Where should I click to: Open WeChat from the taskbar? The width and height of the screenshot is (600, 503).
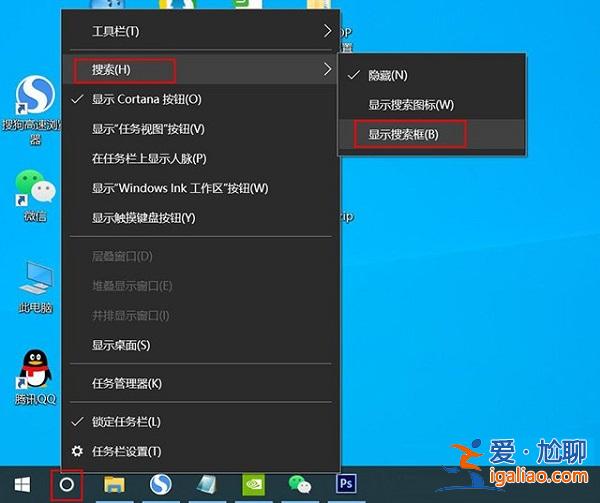click(x=300, y=484)
